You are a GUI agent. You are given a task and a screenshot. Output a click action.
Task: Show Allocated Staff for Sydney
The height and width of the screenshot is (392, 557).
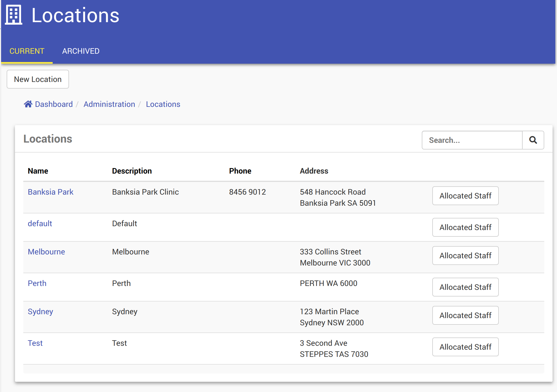[x=465, y=315]
